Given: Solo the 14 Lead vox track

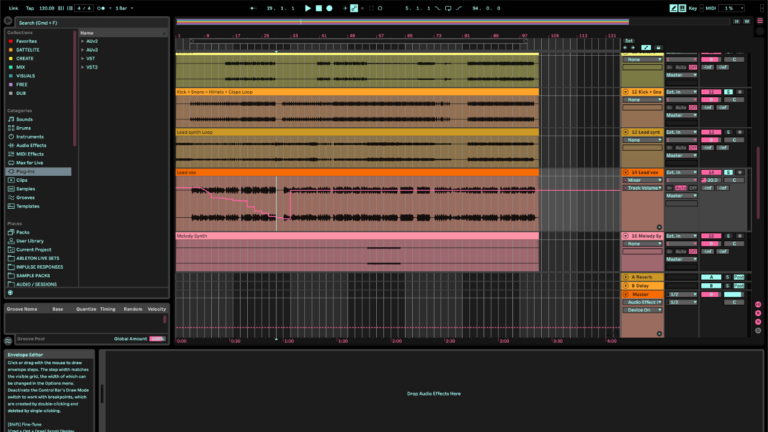Looking at the screenshot, I should [x=728, y=172].
